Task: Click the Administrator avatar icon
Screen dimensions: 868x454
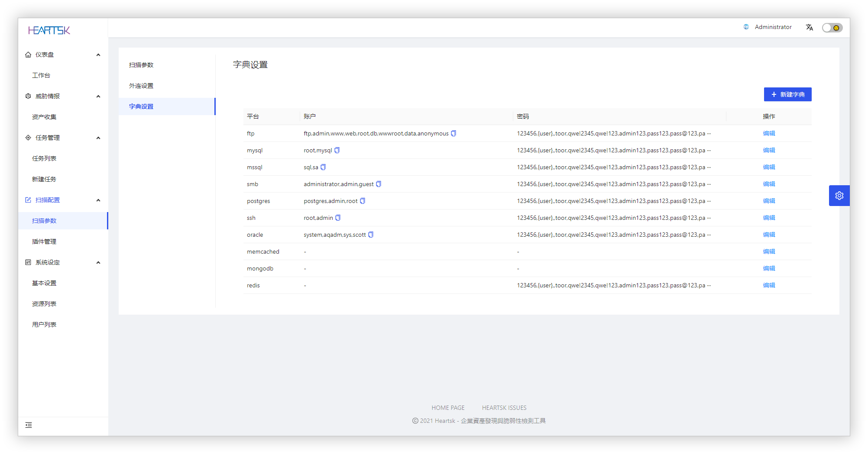Action: (746, 27)
